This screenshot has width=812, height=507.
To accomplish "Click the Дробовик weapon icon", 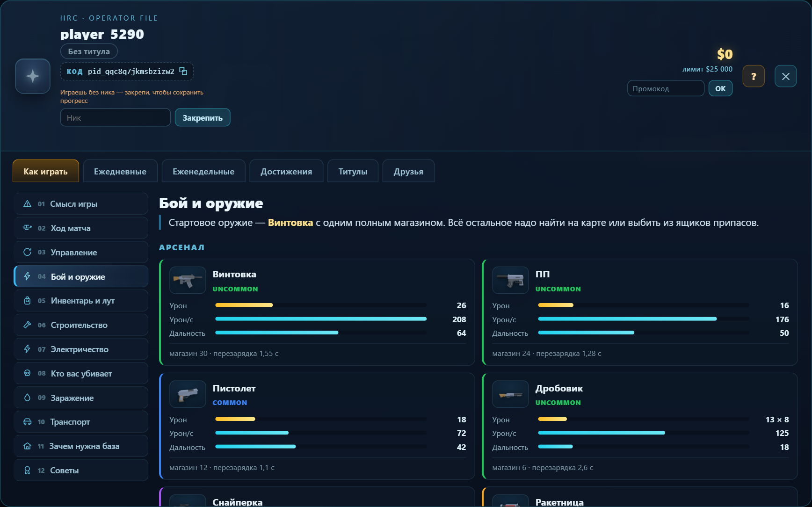I will click(x=510, y=394).
